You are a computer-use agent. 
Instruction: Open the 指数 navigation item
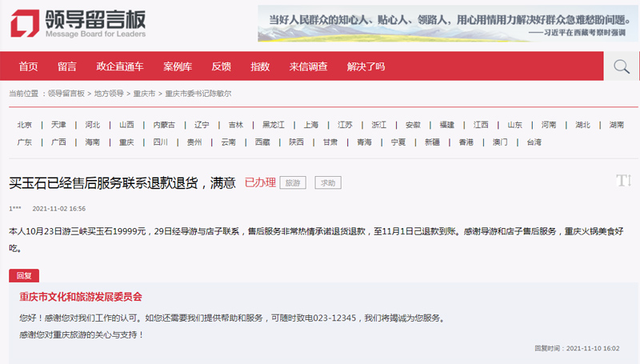(x=260, y=66)
